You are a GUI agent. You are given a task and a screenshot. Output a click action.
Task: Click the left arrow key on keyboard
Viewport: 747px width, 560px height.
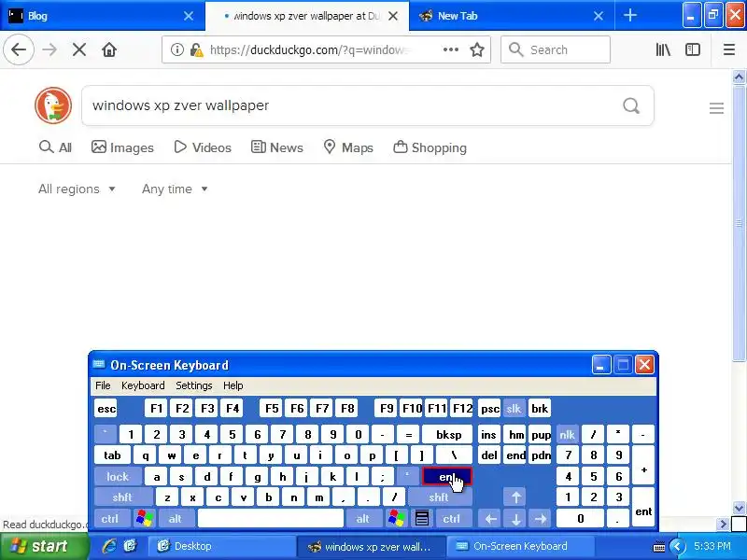pos(491,518)
